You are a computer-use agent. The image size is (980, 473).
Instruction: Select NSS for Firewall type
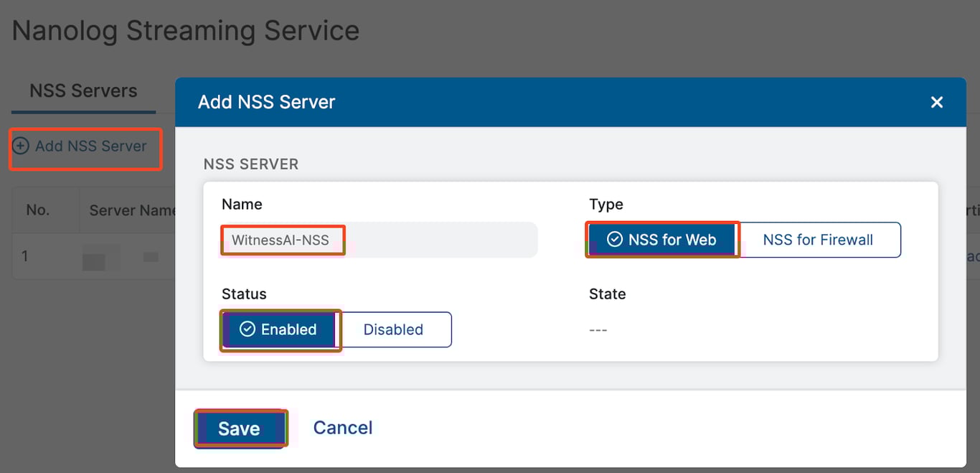[x=818, y=240]
